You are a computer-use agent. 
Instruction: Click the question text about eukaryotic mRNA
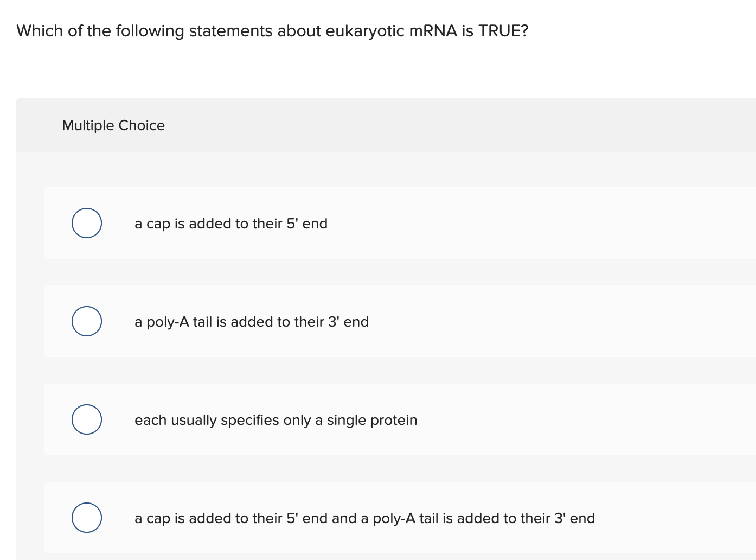pyautogui.click(x=272, y=31)
